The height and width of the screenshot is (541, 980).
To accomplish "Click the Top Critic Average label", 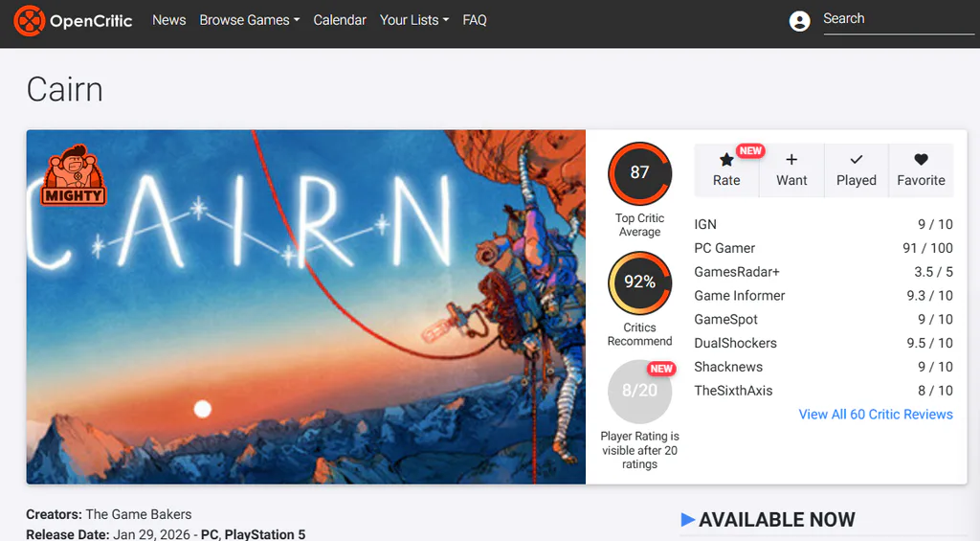I will [639, 224].
